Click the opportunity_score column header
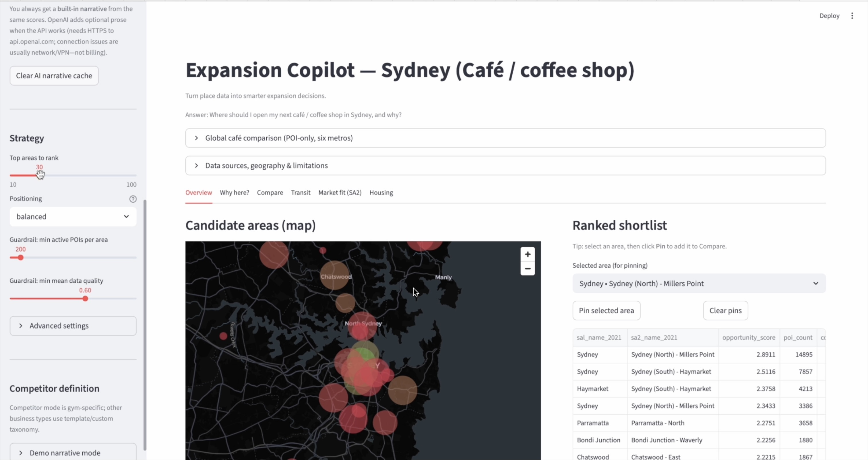Screen dimensions: 868x460 click(x=748, y=337)
